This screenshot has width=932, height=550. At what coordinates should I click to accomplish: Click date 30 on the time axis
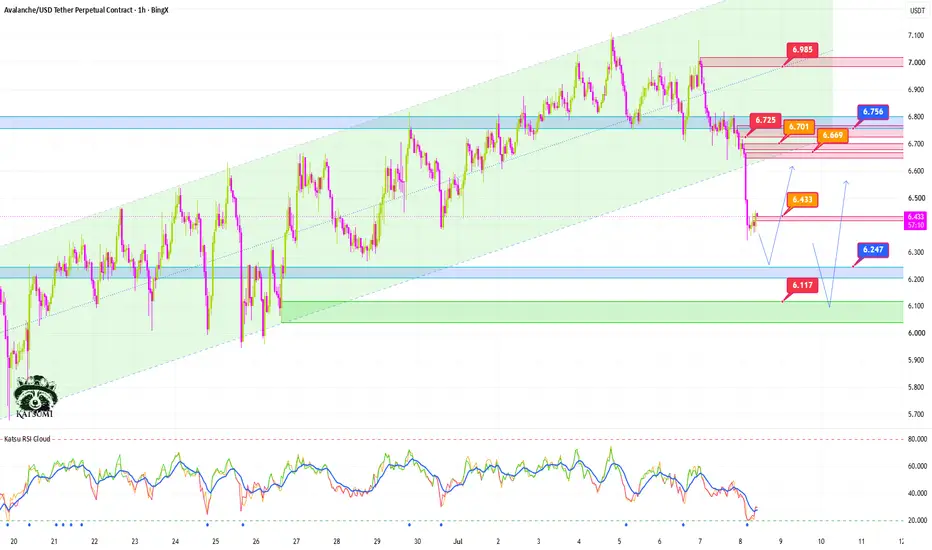click(418, 542)
